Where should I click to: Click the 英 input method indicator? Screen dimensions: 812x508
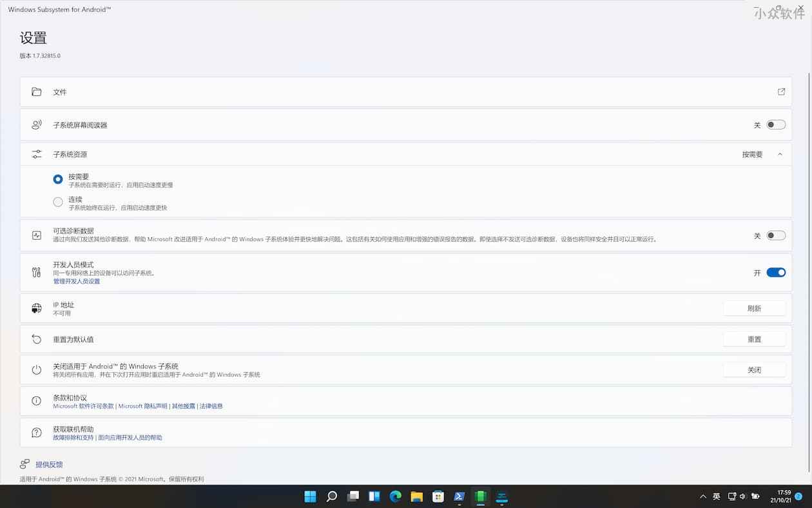click(717, 496)
